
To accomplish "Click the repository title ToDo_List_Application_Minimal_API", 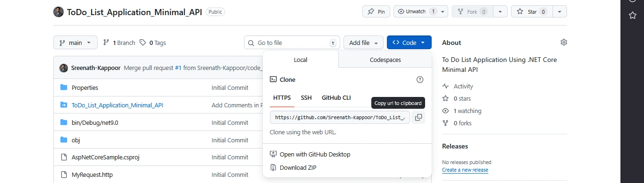I will tap(134, 12).
